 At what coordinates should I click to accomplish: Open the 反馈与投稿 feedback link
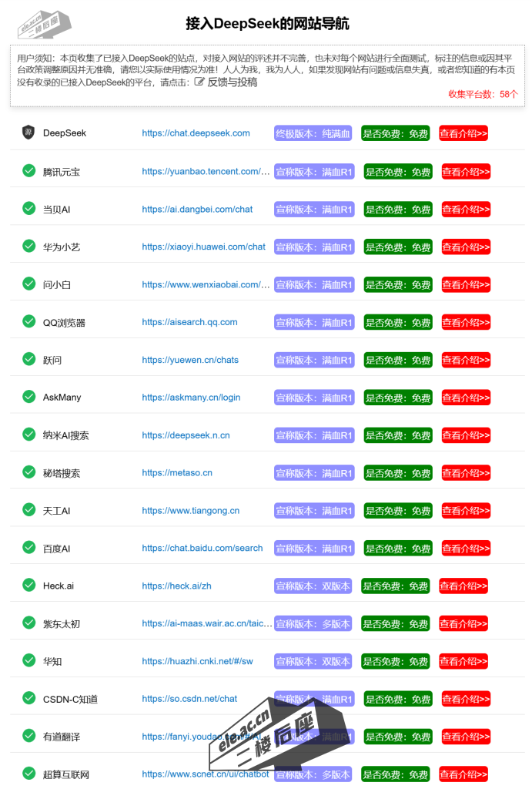(x=232, y=82)
